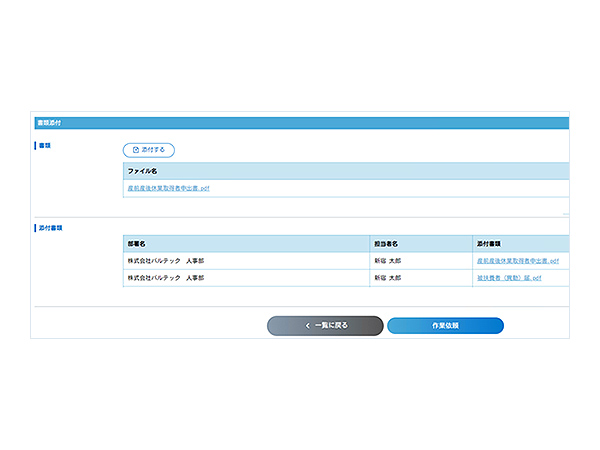This screenshot has height=450, width=600.
Task: Click the 添付する attach button
Action: pos(149,150)
